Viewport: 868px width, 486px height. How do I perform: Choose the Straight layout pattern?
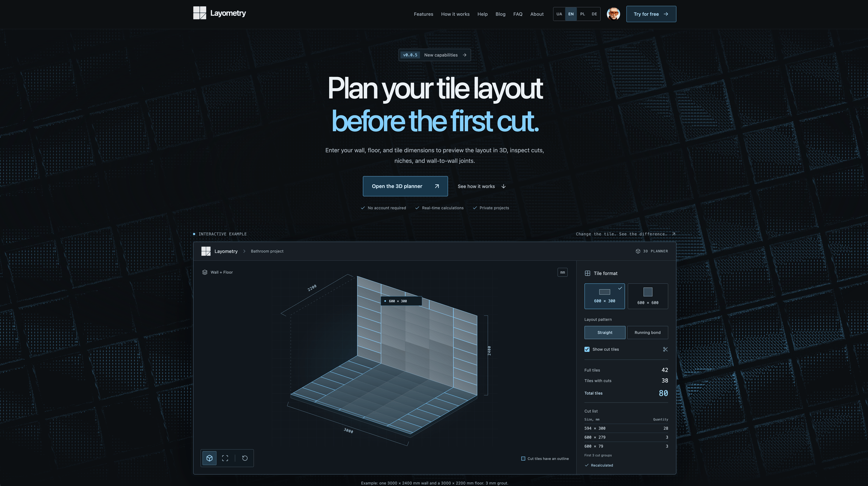[x=605, y=333]
